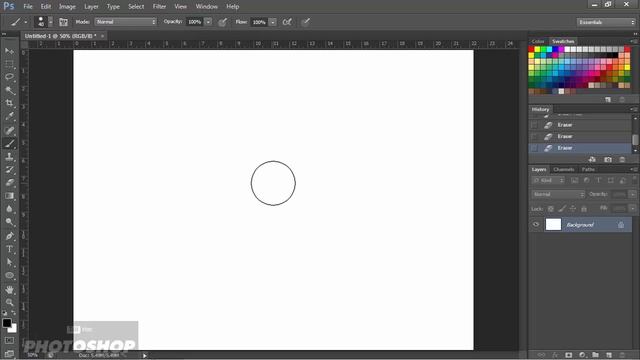The height and width of the screenshot is (360, 640).
Task: Set foreground color swatch
Action: tap(7, 323)
